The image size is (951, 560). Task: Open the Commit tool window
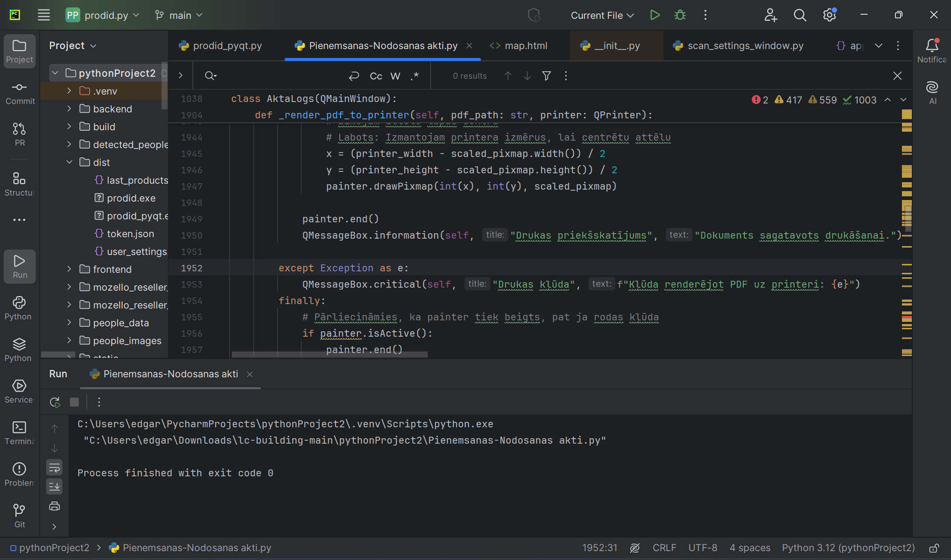pyautogui.click(x=20, y=93)
